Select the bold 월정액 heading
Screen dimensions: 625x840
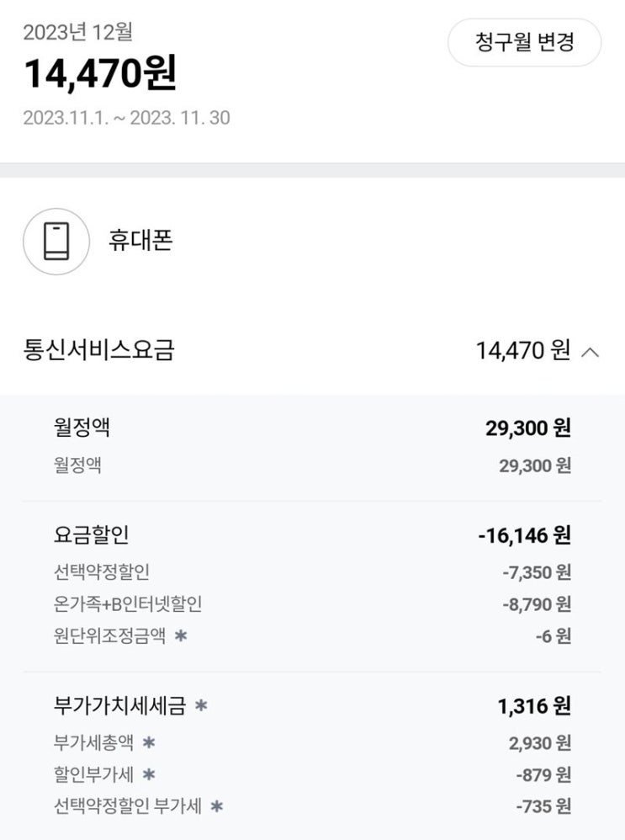82,428
